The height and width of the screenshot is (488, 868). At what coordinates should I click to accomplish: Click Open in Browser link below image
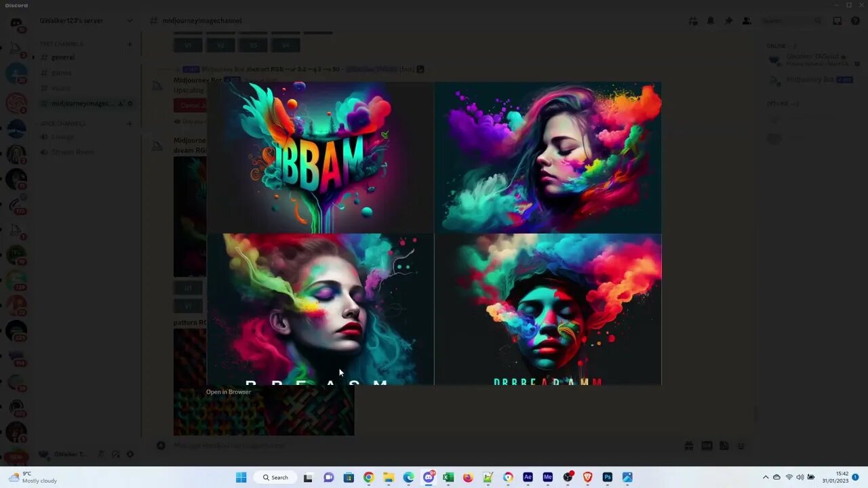pyautogui.click(x=229, y=392)
